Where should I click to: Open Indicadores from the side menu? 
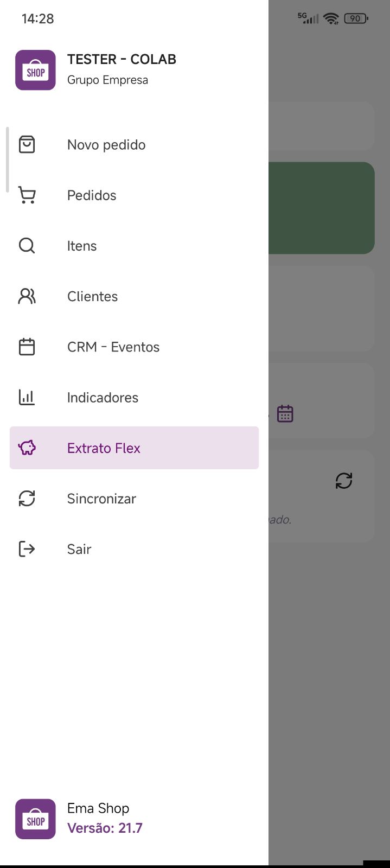click(134, 397)
